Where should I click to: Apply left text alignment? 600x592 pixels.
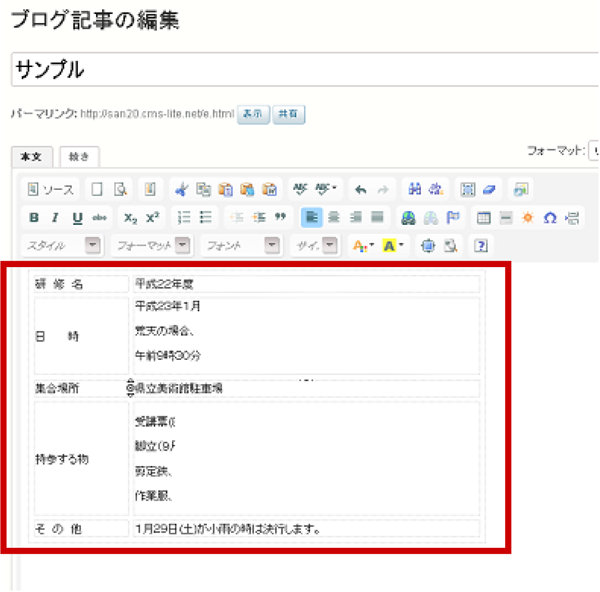[310, 217]
